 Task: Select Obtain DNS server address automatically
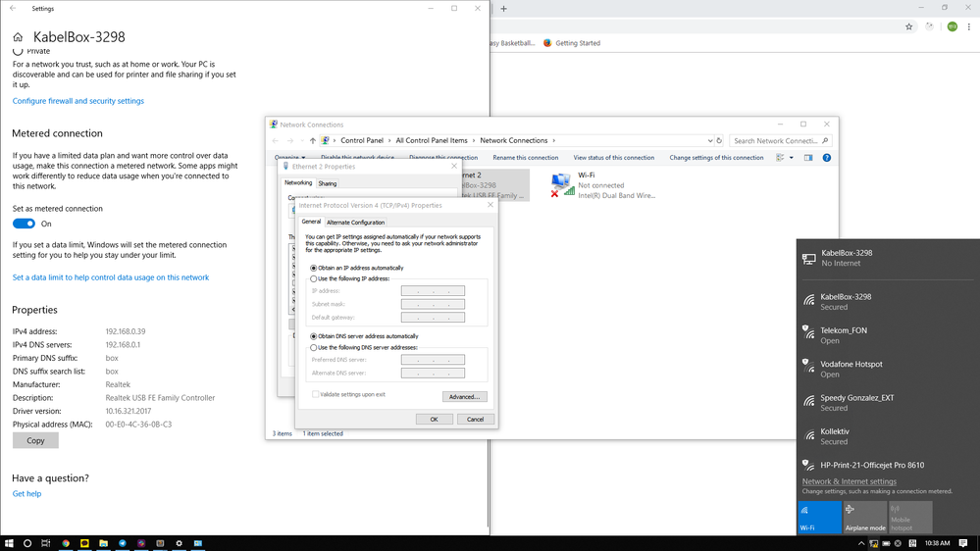tap(314, 336)
